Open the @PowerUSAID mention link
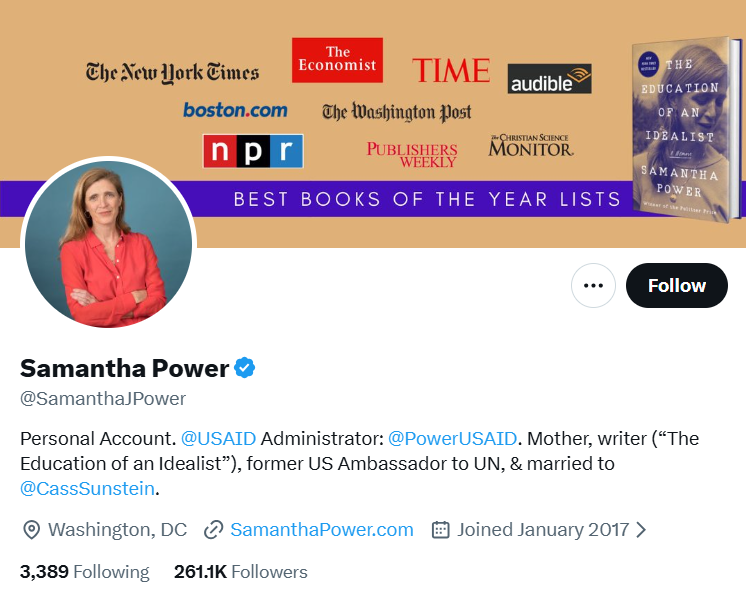The image size is (746, 590). [x=452, y=438]
